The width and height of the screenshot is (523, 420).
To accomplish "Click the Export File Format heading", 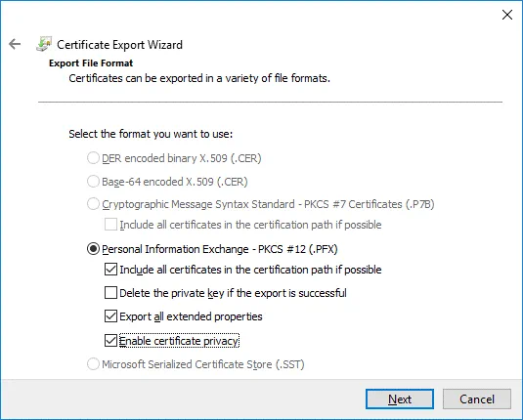I will 91,63.
